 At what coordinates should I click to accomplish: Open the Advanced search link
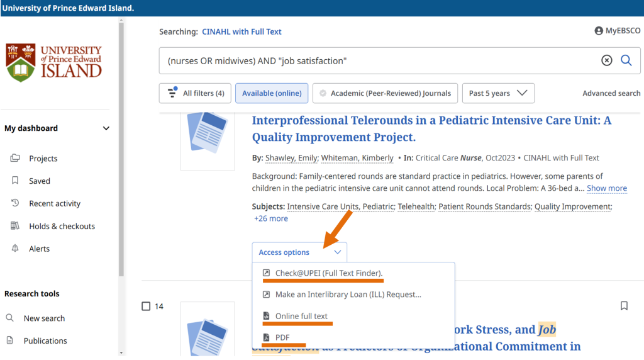click(x=611, y=93)
